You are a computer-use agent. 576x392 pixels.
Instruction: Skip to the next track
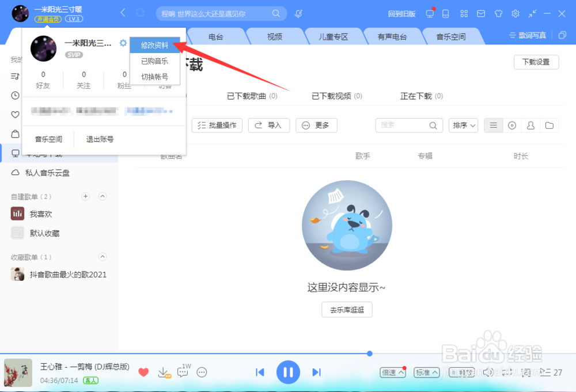click(x=316, y=372)
